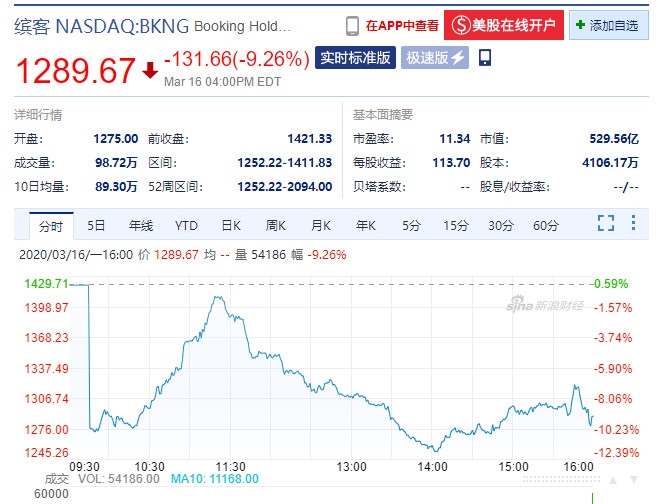Select the YTD chart tab
The image size is (664, 504).
186,226
